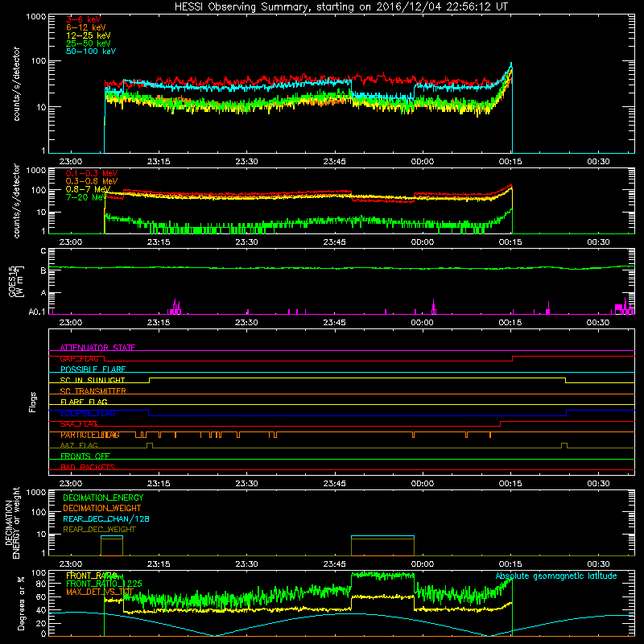Click the HESSI Observing Summary title text

tap(341, 6)
